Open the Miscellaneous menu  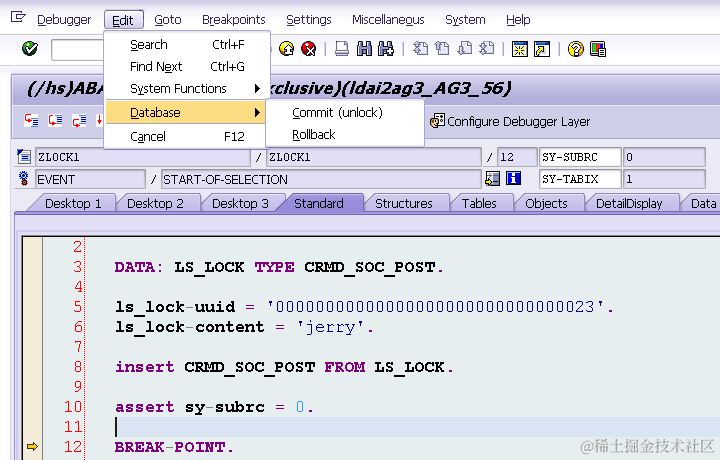(x=388, y=20)
